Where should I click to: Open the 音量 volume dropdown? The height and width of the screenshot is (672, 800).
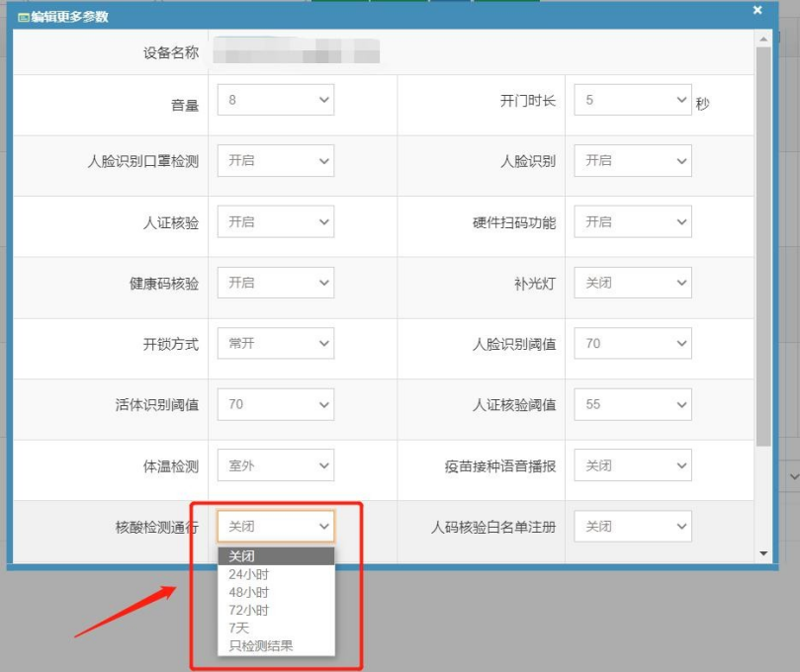[275, 99]
